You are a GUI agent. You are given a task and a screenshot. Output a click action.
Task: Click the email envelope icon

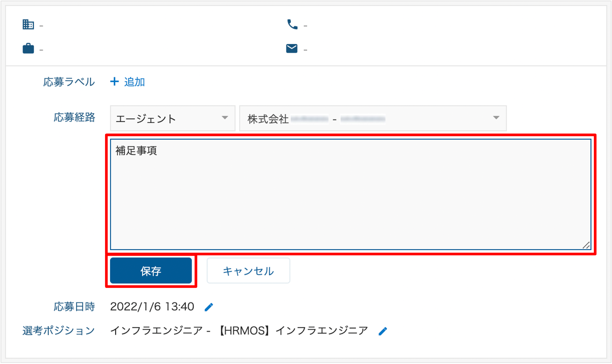pos(292,48)
